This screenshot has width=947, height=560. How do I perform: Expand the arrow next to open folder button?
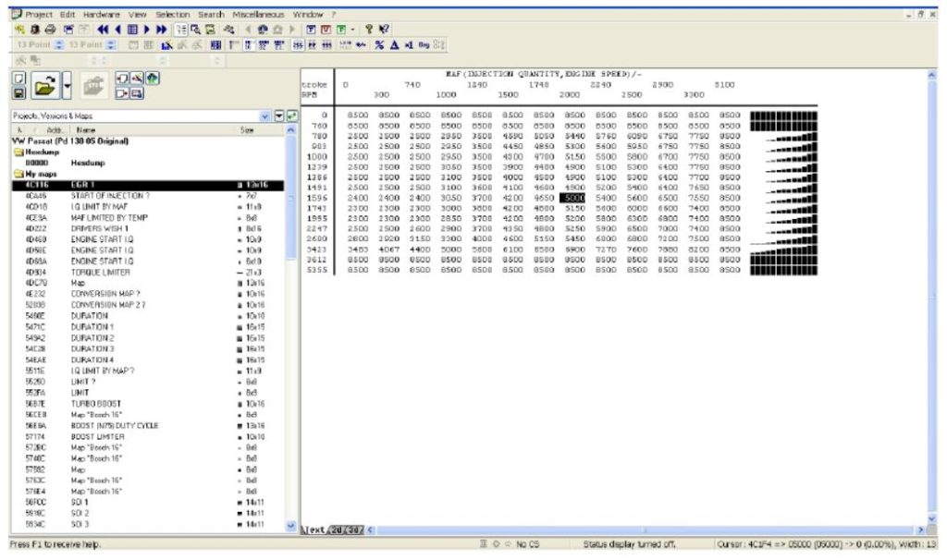68,88
